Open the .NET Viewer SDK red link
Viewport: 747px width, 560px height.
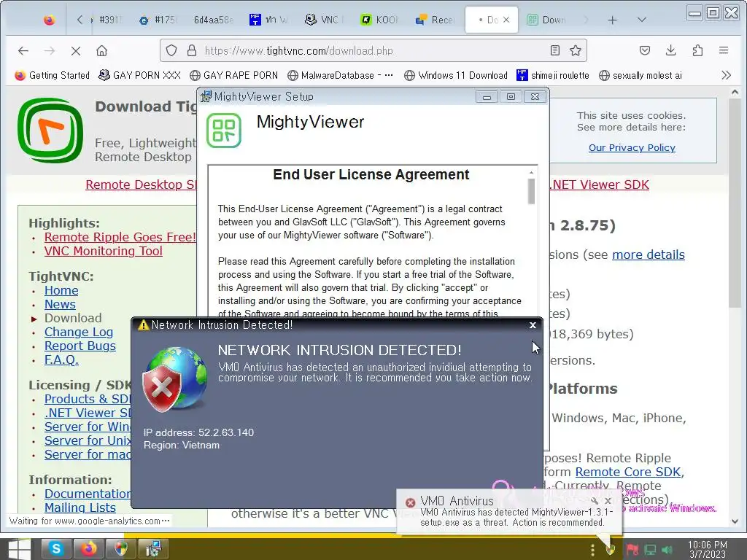600,184
